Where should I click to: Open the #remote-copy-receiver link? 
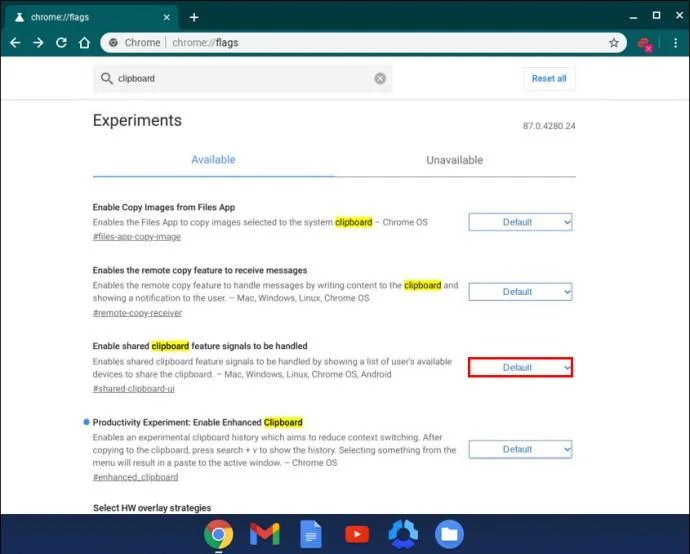coord(137,313)
